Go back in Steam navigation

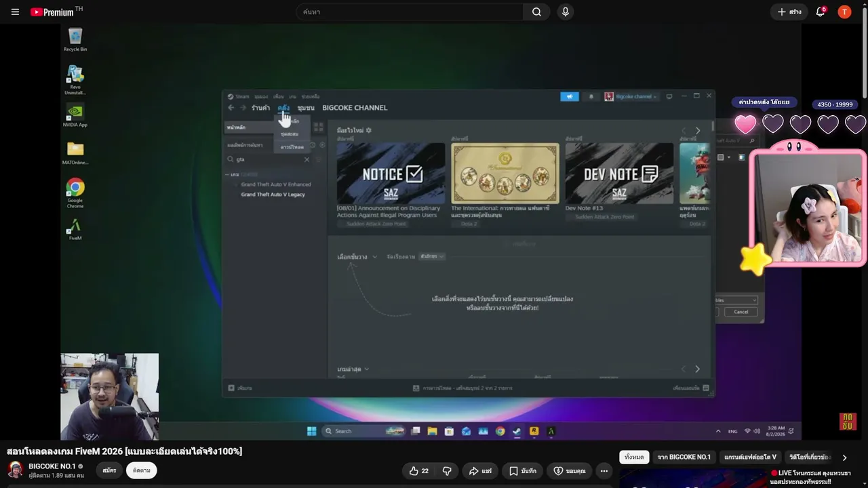point(231,108)
